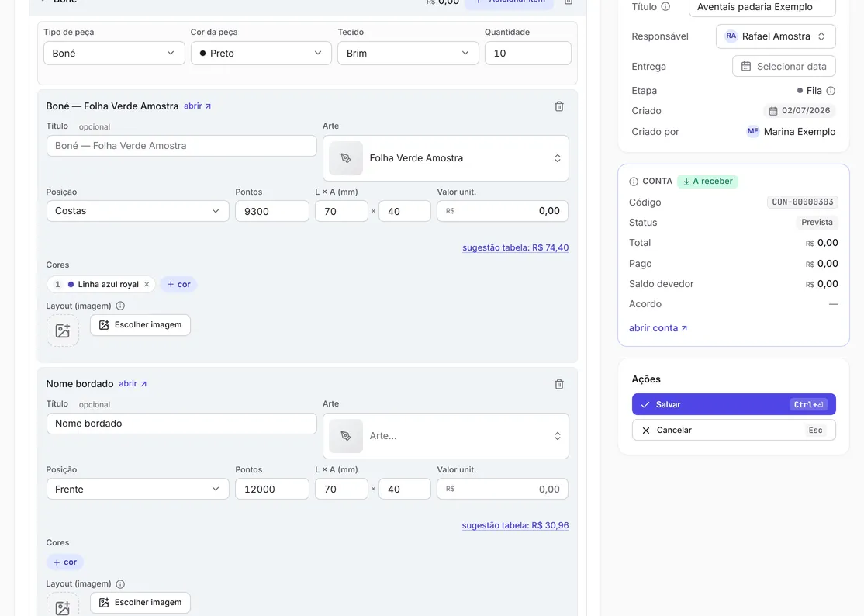Viewport: 864px width, 616px height.
Task: Apply table suggestion R$ 74,40
Action: (515, 248)
